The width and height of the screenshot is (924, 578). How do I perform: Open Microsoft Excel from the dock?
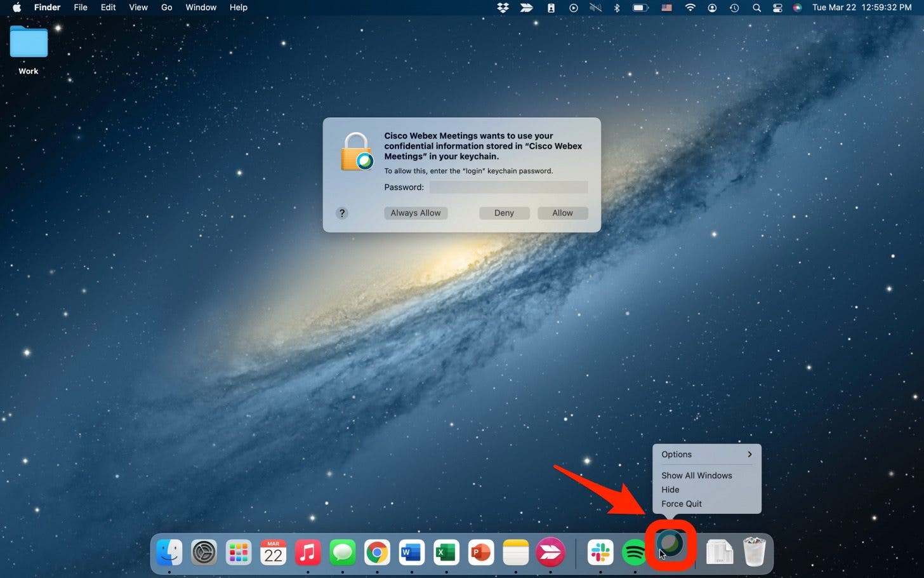446,553
